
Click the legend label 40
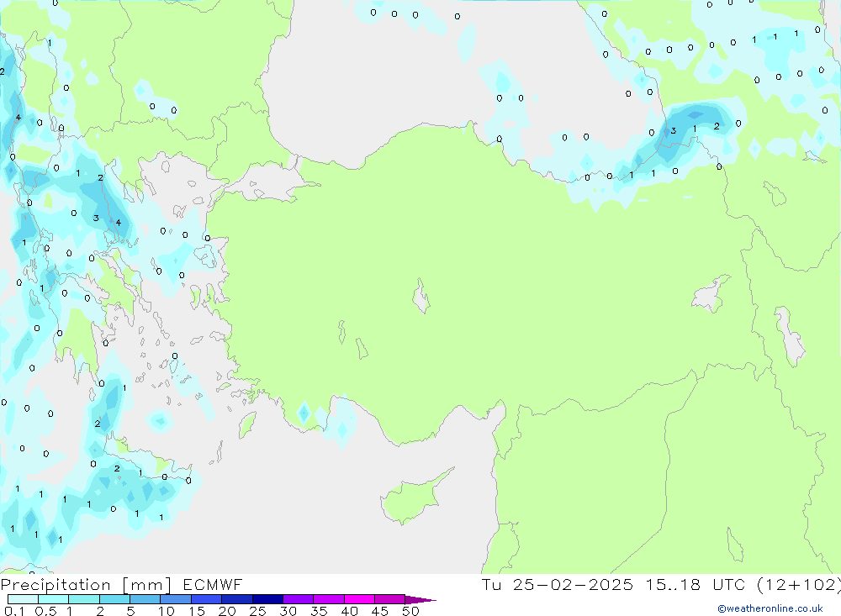point(349,611)
